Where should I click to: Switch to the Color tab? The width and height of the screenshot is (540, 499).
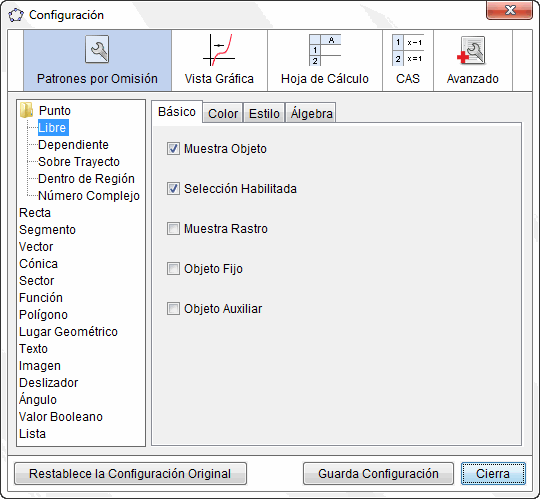tap(223, 113)
